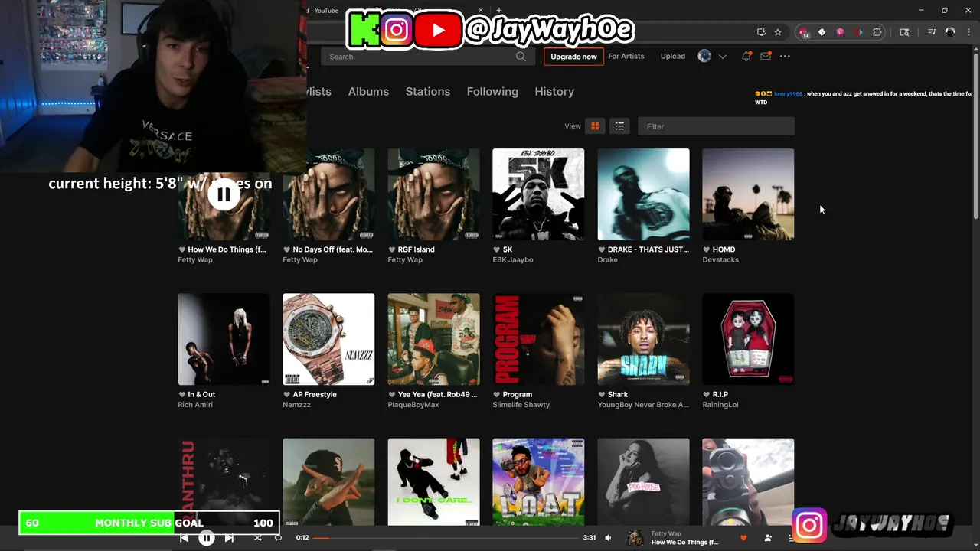Viewport: 980px width, 551px height.
Task: Click the Upgrade now button
Action: tap(573, 57)
